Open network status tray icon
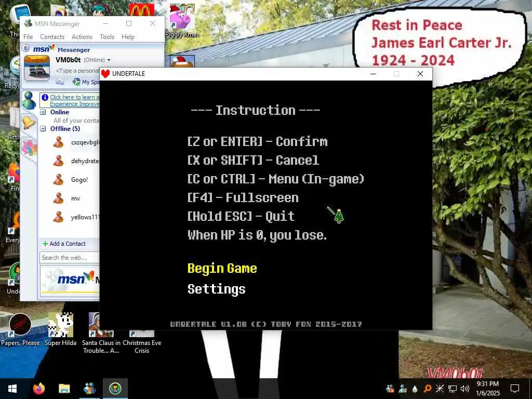532x399 pixels. coord(453,389)
